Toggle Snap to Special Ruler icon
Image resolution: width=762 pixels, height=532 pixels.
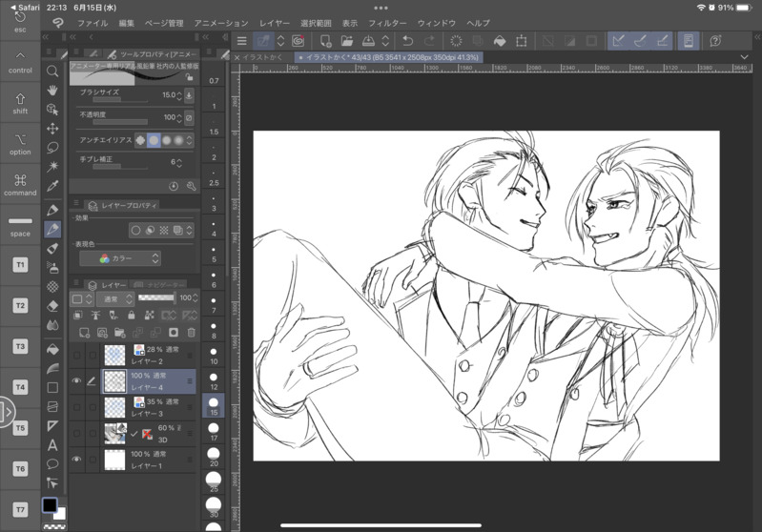(x=640, y=41)
